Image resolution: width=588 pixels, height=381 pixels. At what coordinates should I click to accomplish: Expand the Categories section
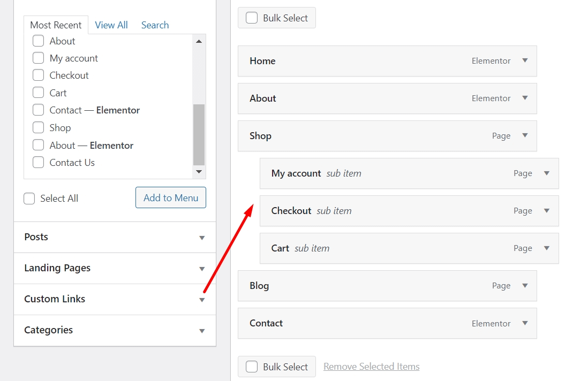[202, 330]
